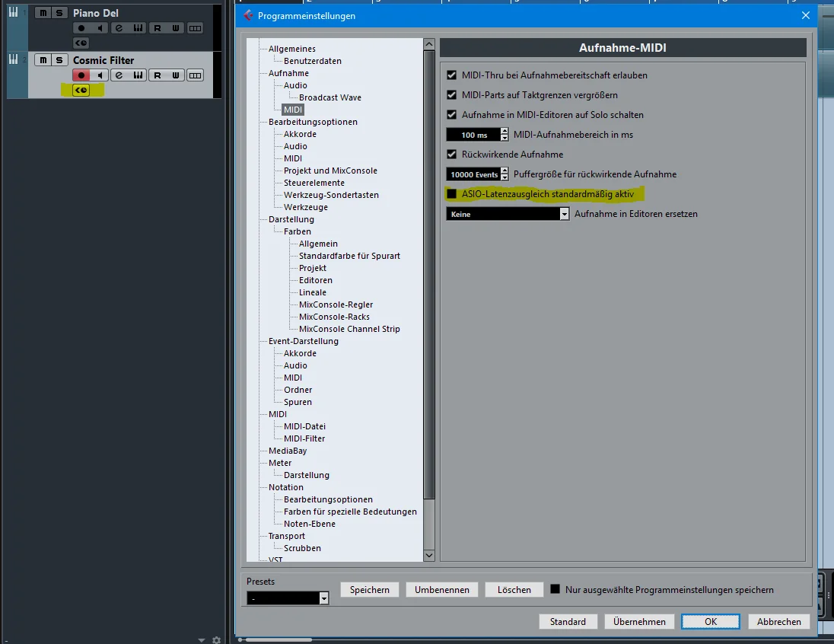Toggle monitor on Cosmic Filter track

[100, 75]
